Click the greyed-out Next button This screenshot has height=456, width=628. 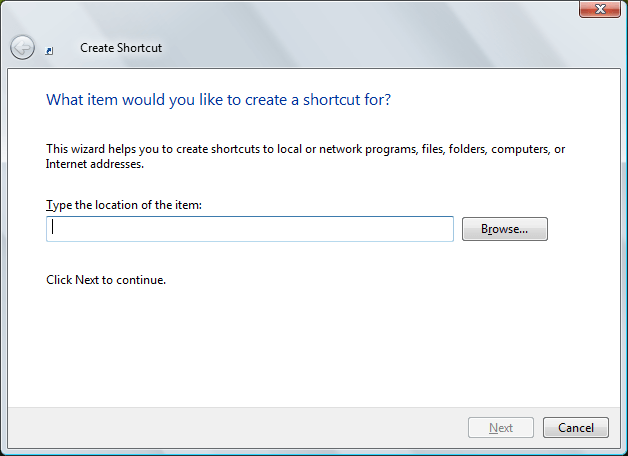point(501,428)
